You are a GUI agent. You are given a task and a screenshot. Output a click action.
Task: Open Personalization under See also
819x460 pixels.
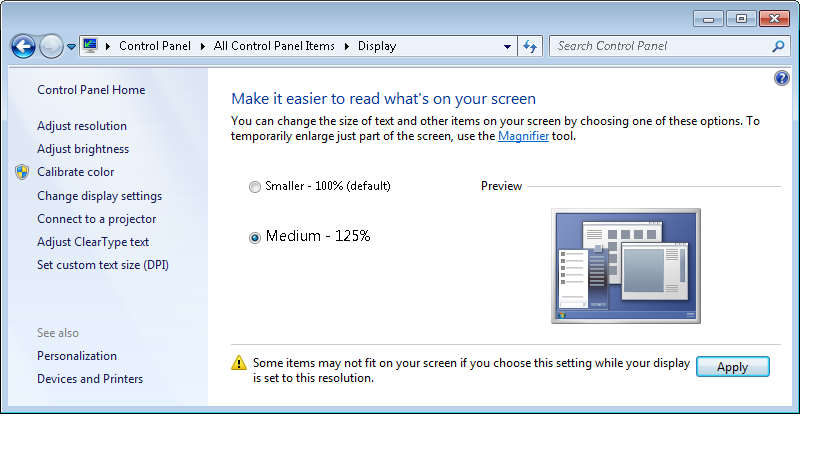[x=77, y=356]
